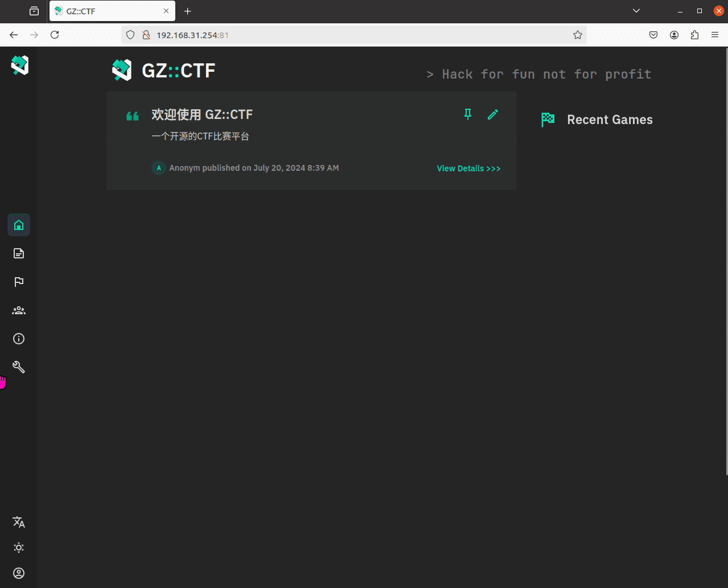728x588 pixels.
Task: Click the address bar URL field
Action: point(353,35)
